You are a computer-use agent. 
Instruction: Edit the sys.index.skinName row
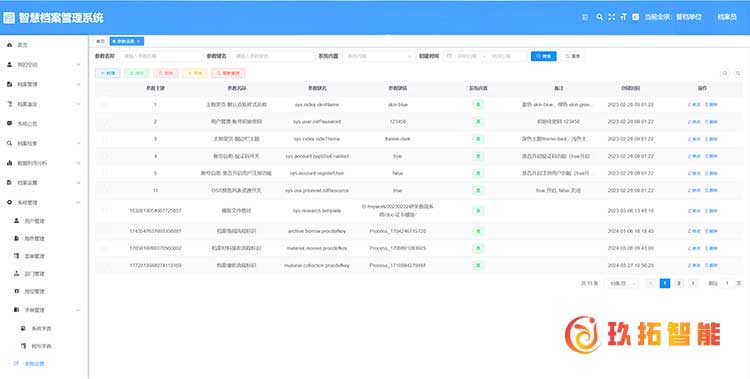point(694,104)
